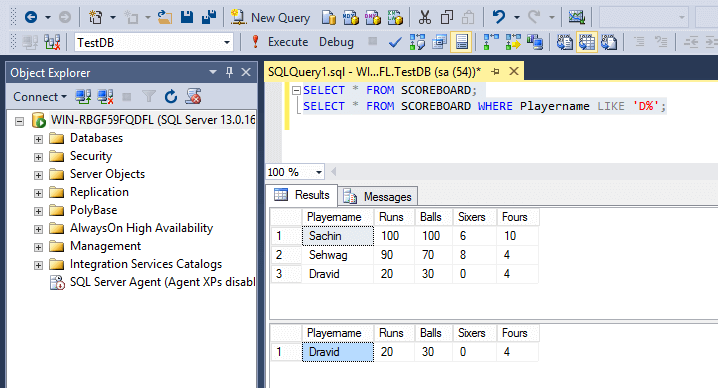718x388 pixels.
Task: Open the TestDB available databases dropdown
Action: click(x=227, y=43)
